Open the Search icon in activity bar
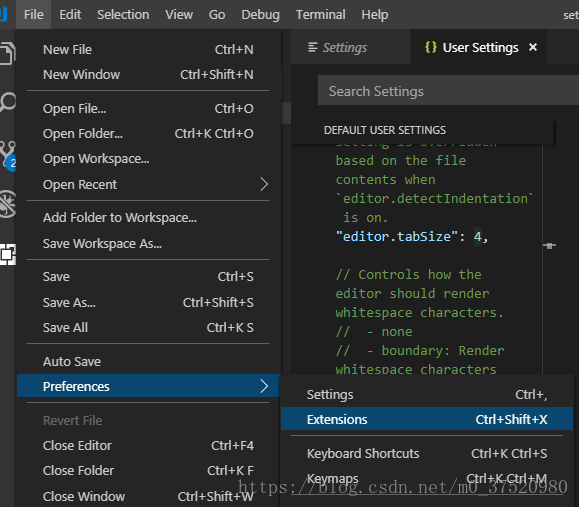The width and height of the screenshot is (579, 507). [x=7, y=102]
